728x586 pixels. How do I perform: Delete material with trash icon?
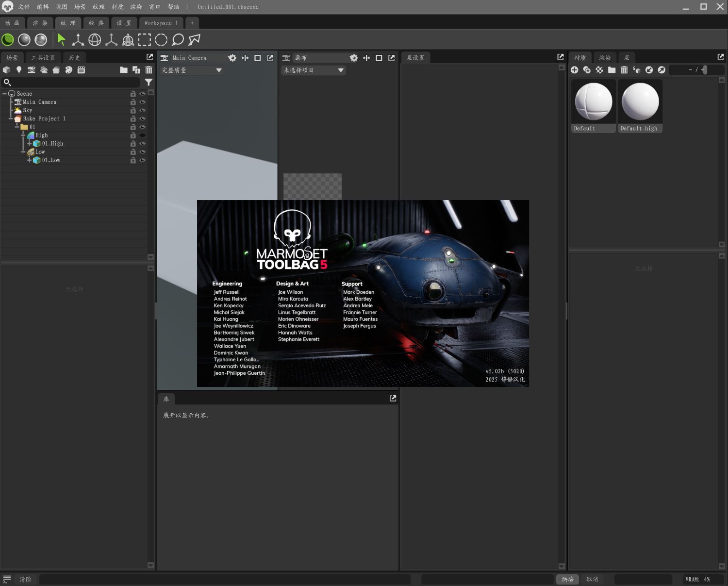click(x=624, y=70)
